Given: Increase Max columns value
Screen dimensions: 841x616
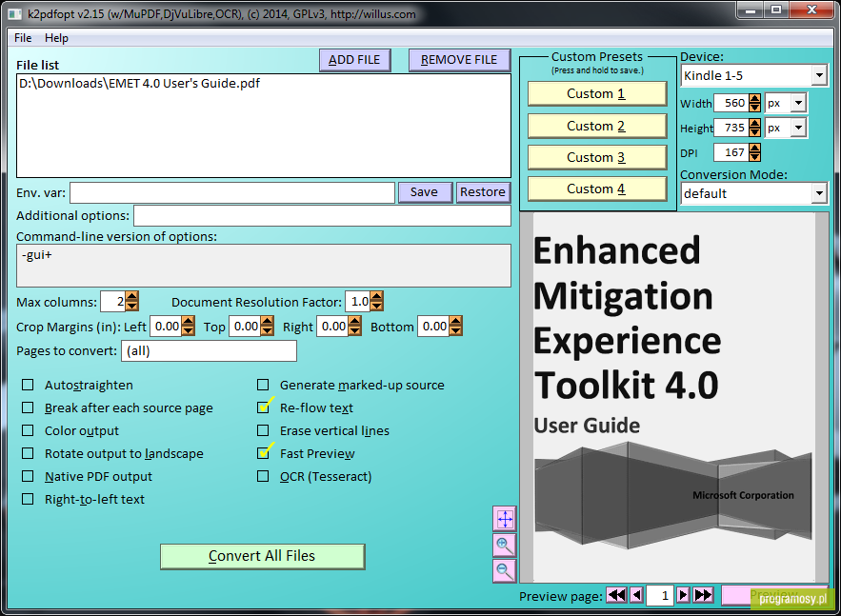Looking at the screenshot, I should point(132,297).
